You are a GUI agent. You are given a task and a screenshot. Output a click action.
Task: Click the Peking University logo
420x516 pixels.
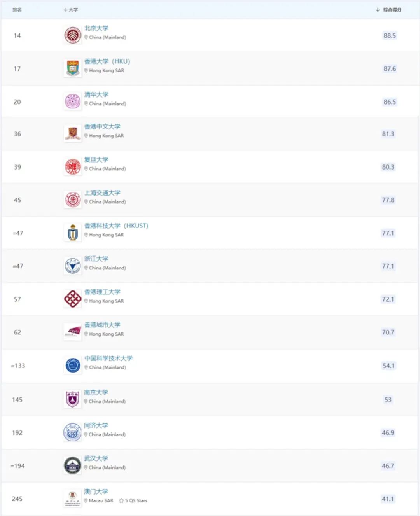(x=73, y=35)
